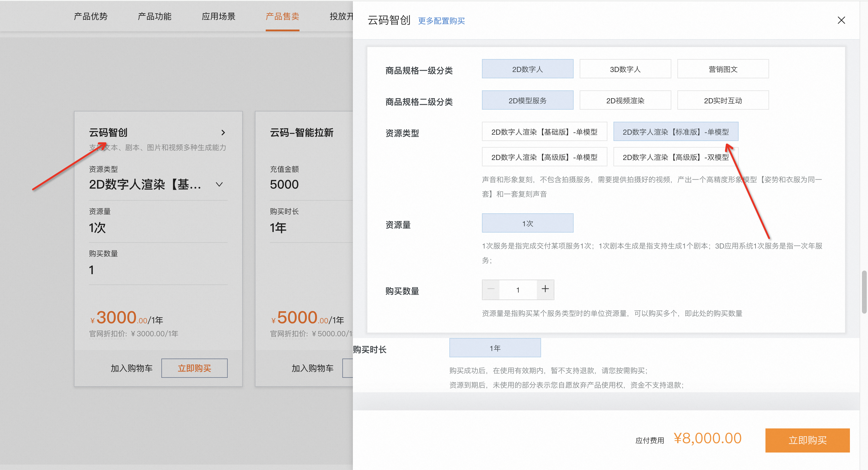
Task: Click the 充值金额 5000 value
Action: click(x=284, y=184)
